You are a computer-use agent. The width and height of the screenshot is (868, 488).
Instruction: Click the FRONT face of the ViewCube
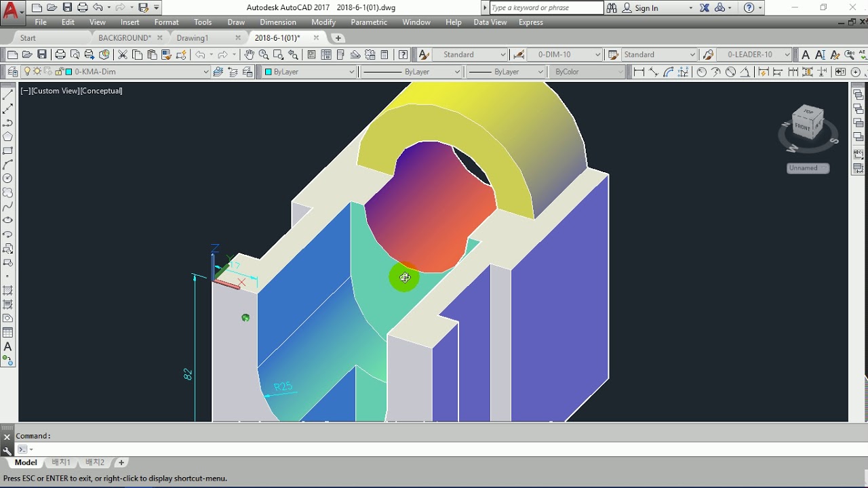point(803,127)
